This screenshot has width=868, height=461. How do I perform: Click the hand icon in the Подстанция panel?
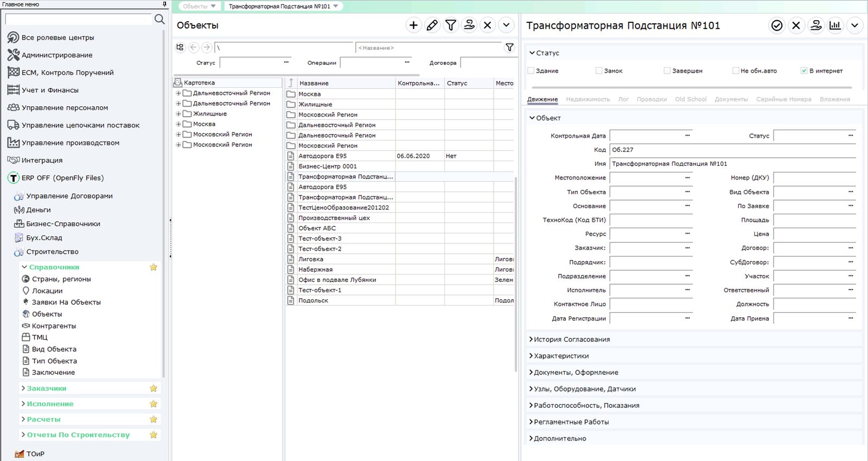tap(815, 25)
